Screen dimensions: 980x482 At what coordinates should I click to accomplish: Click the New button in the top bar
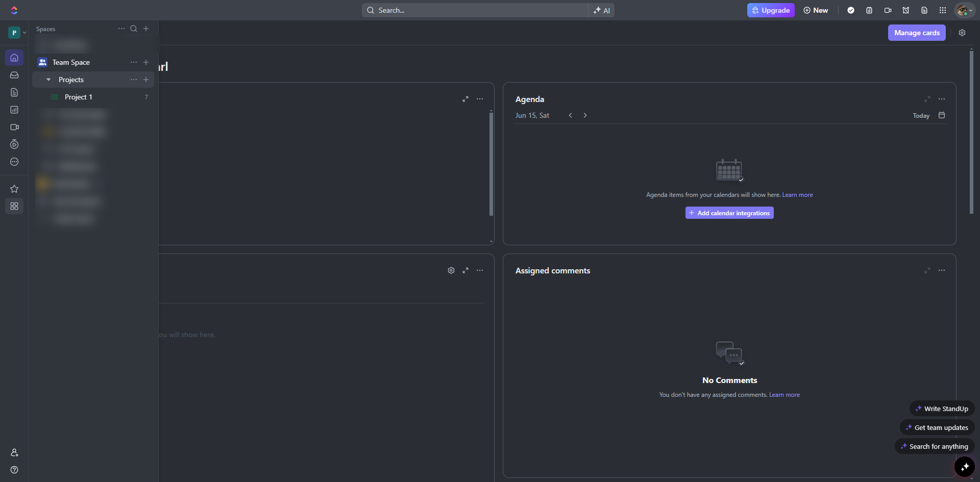point(816,10)
